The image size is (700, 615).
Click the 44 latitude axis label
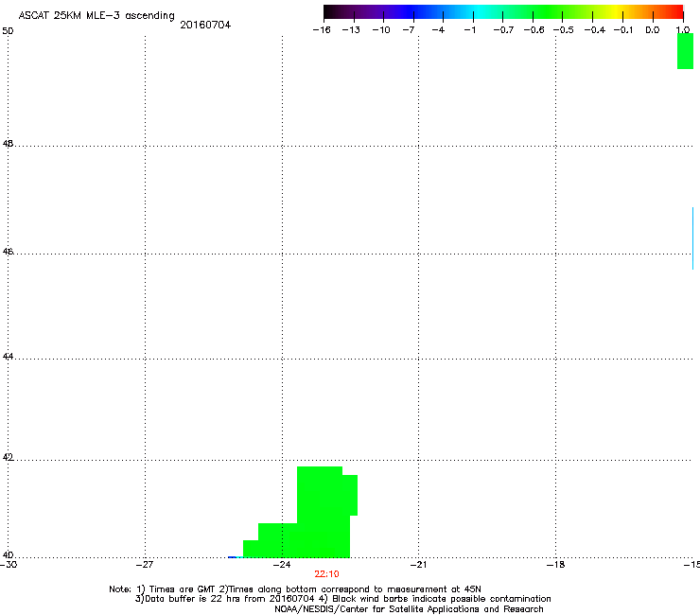pyautogui.click(x=8, y=357)
